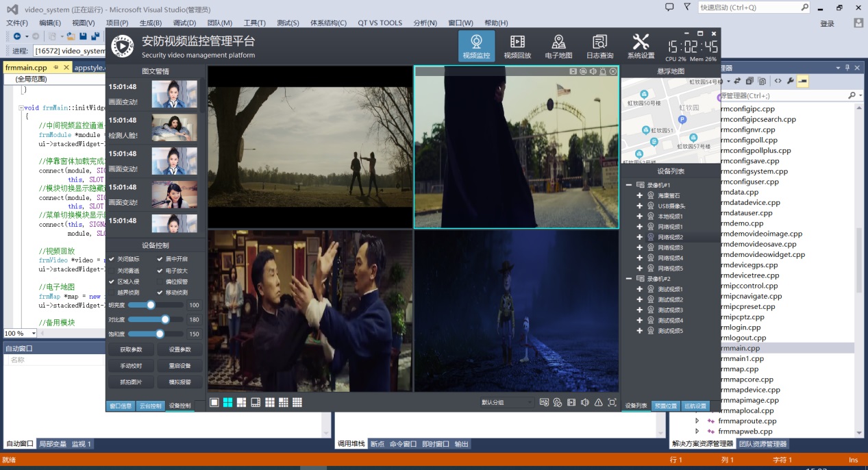Click the 日志查询 log query icon
Screen dimensions: 868x470
(599, 46)
